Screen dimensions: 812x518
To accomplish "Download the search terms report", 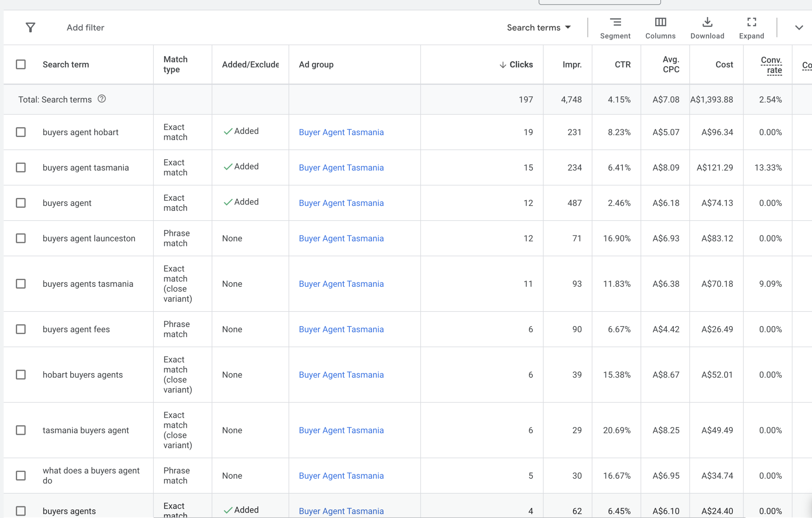I will pyautogui.click(x=707, y=28).
